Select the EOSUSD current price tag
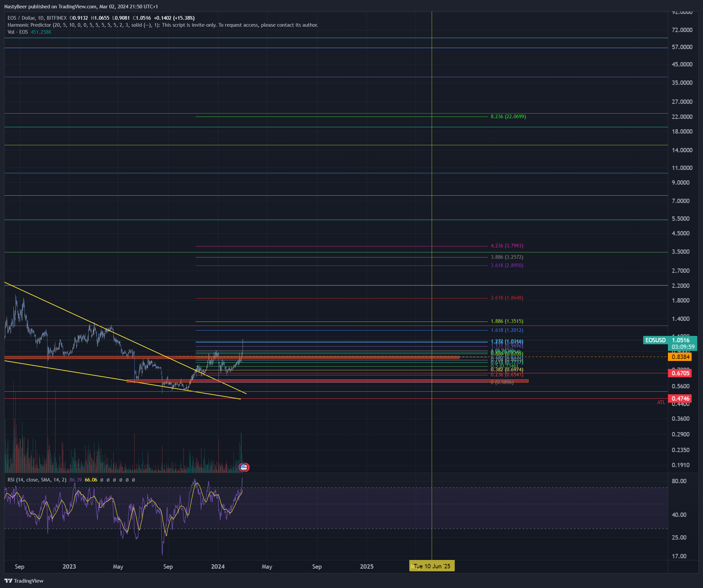The image size is (703, 588). (670, 340)
